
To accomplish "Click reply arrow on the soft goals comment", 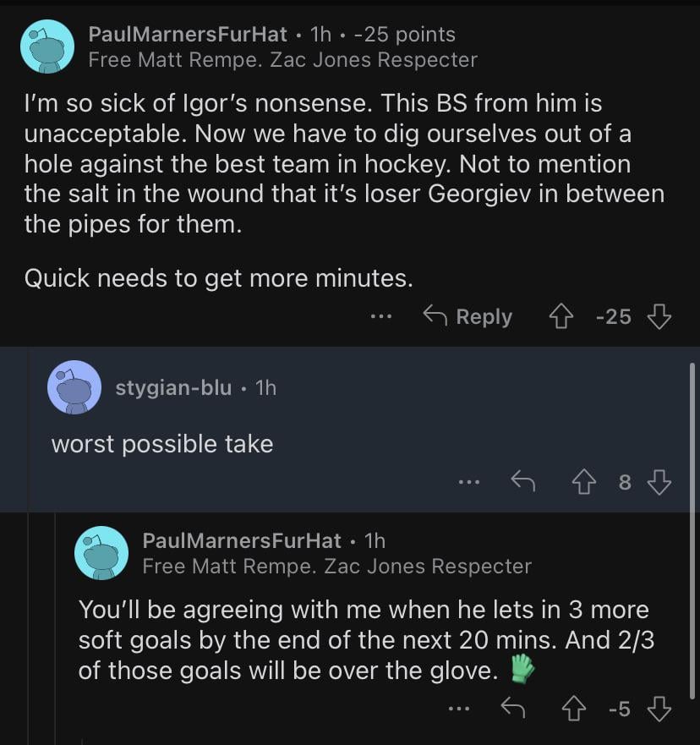I will click(512, 709).
